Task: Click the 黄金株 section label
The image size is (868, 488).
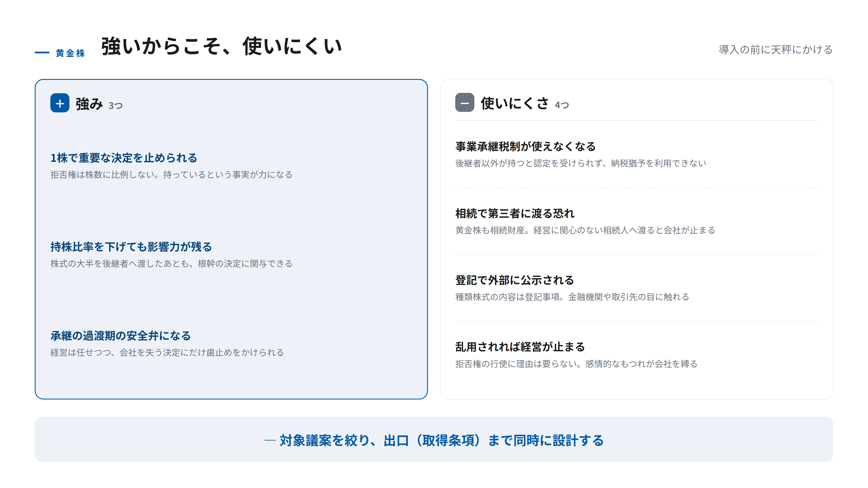Action: [x=70, y=53]
